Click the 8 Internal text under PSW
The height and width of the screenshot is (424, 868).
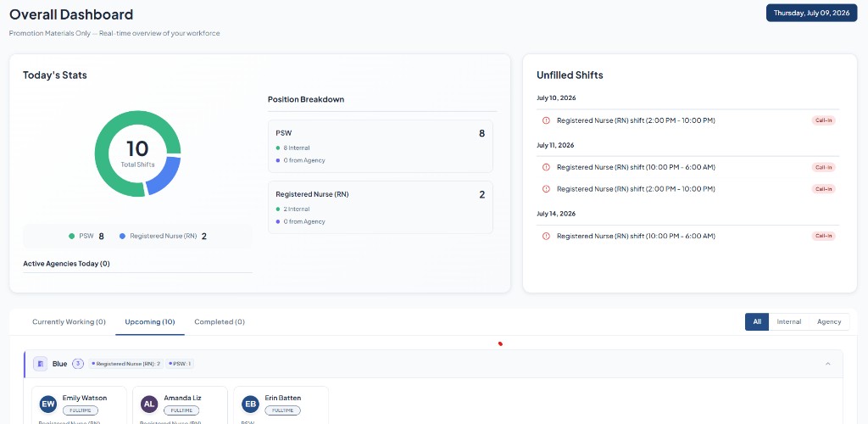[296, 148]
